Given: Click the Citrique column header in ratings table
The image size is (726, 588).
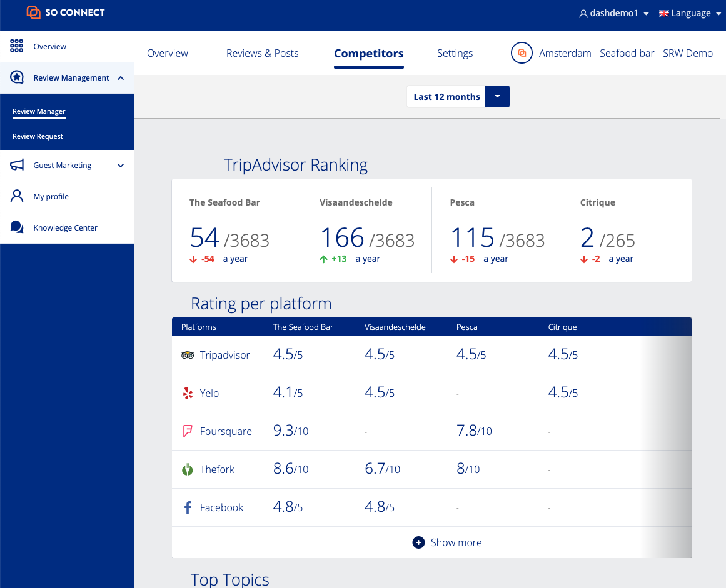Looking at the screenshot, I should point(562,327).
